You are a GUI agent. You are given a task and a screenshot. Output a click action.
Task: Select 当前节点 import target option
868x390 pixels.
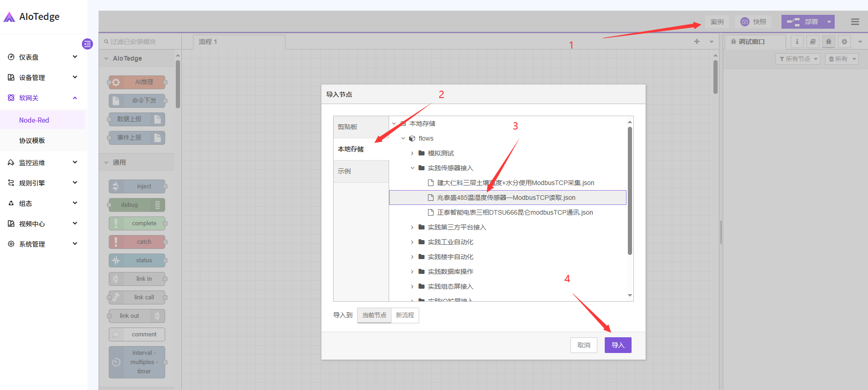click(374, 316)
